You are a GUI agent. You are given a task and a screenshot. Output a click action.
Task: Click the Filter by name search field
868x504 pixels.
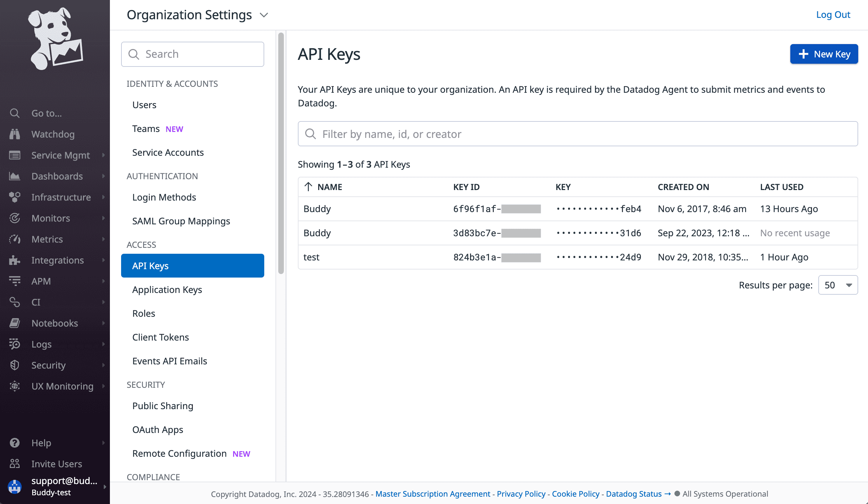[577, 134]
